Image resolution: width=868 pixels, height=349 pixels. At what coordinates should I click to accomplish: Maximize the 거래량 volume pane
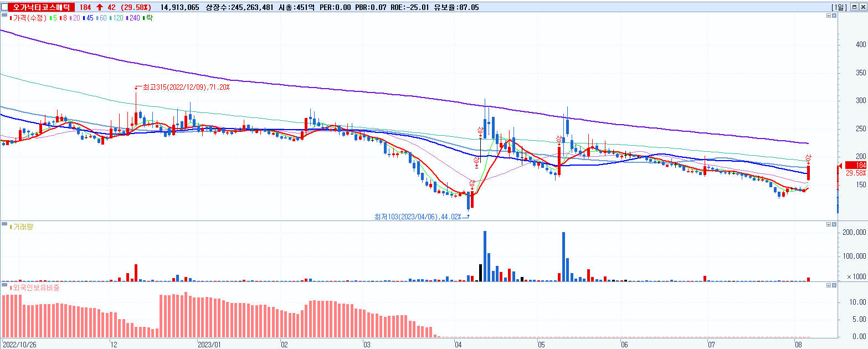[x=829, y=224]
